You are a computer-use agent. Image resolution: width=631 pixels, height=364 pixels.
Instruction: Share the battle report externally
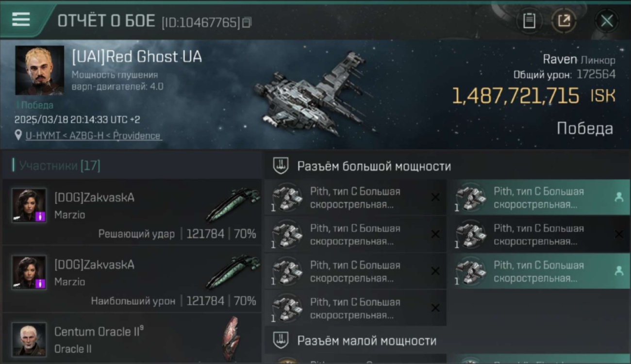(x=564, y=21)
